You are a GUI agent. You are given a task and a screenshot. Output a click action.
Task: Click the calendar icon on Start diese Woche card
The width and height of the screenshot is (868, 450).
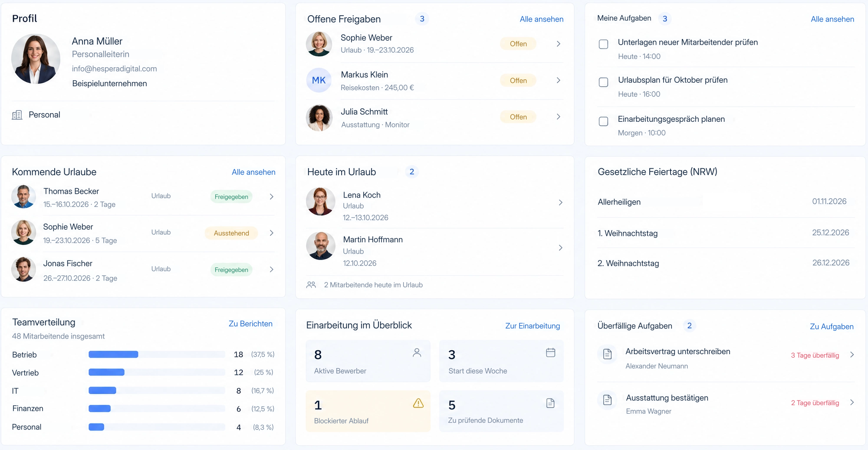tap(550, 352)
